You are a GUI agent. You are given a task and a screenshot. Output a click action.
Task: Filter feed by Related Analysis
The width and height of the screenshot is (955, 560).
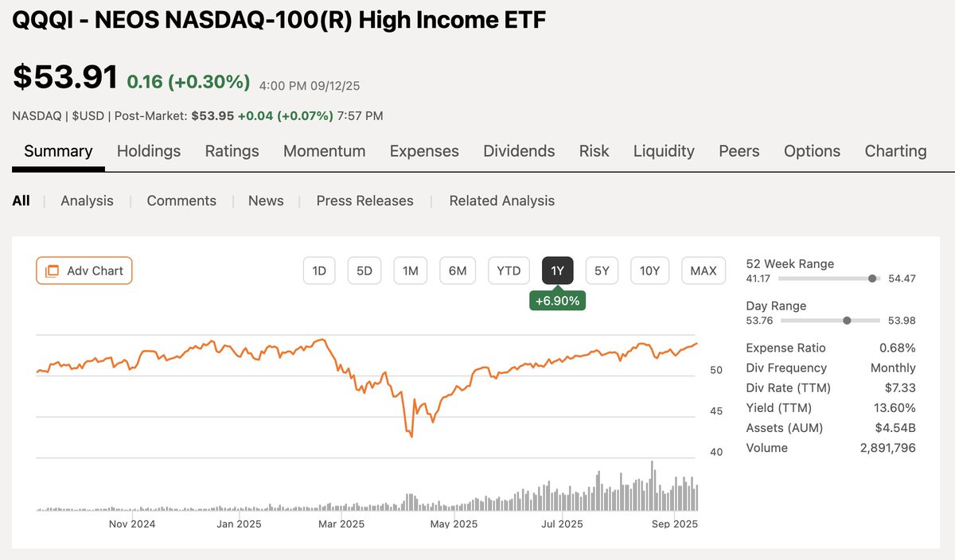[x=502, y=200]
